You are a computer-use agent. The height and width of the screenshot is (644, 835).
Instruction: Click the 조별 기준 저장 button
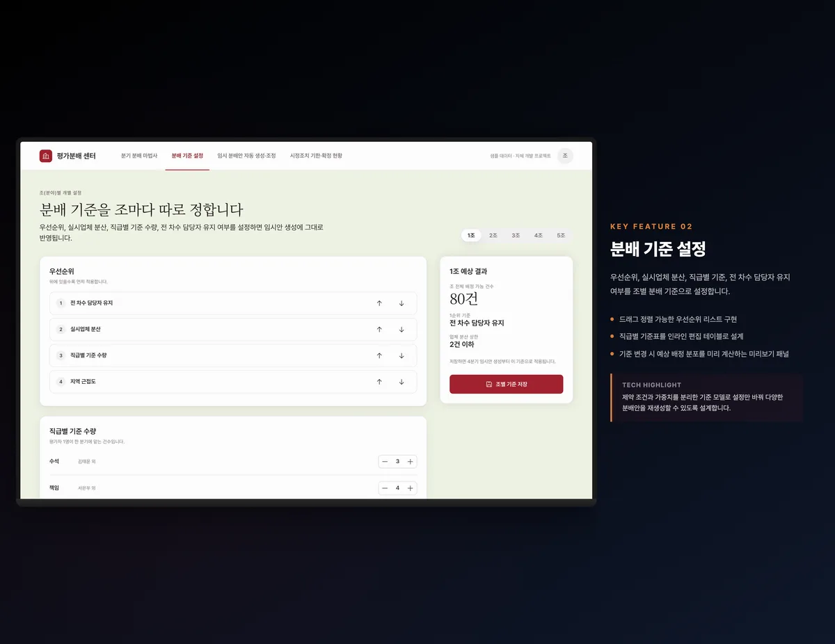point(507,384)
